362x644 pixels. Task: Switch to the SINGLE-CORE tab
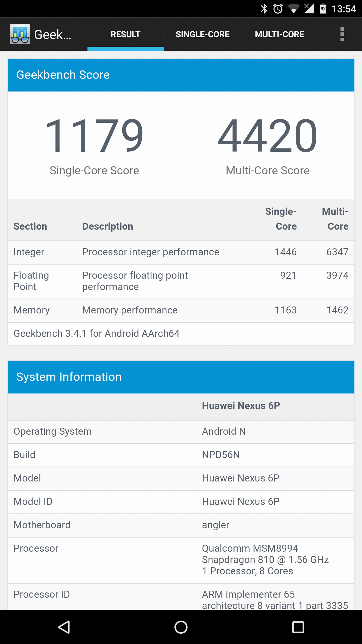tap(202, 34)
